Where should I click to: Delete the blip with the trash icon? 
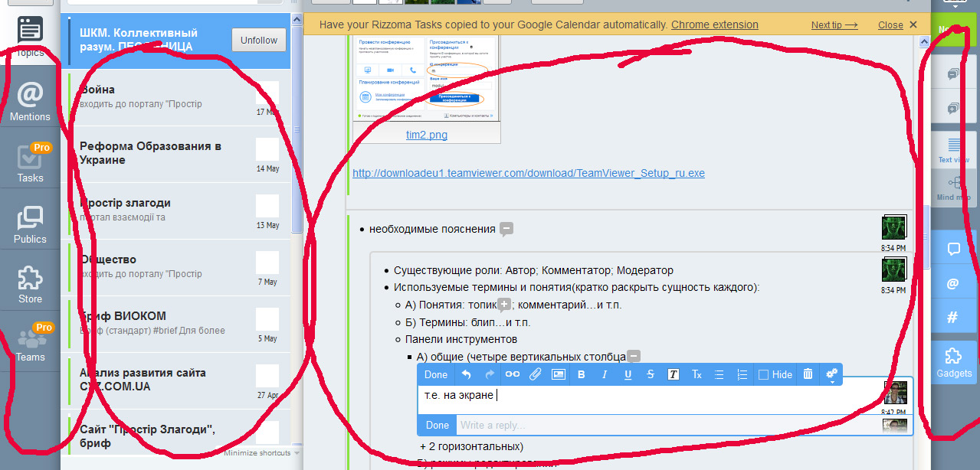click(808, 374)
